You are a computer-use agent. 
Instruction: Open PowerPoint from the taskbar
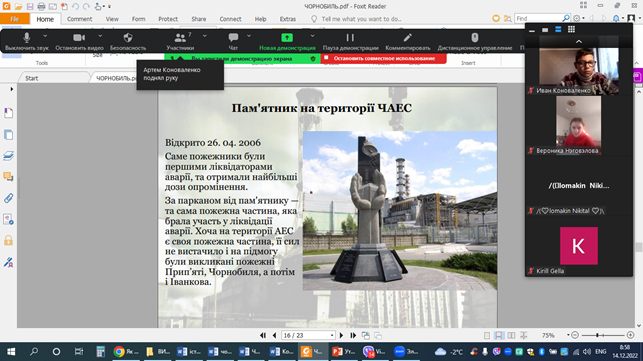point(344,352)
